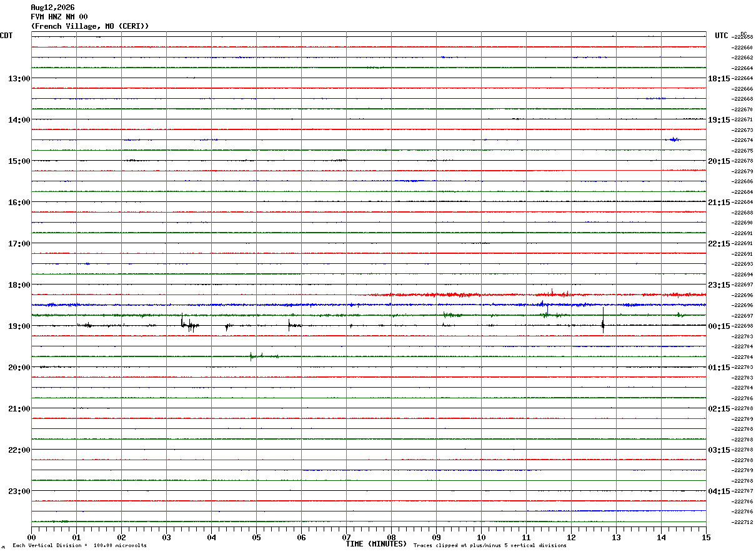Click the 23:15 UTC label
The width and height of the screenshot is (756, 554).
719,285
